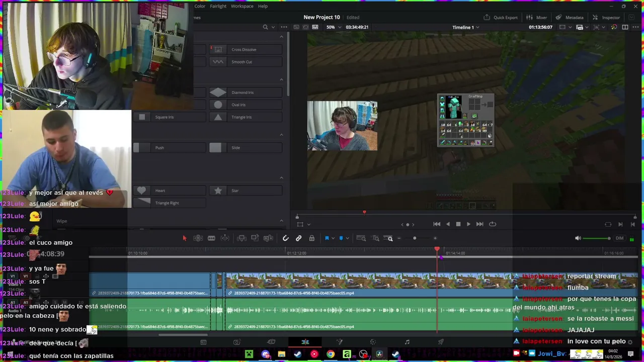Open the flag color dropdown
The width and height of the screenshot is (644, 362).
[x=333, y=238]
